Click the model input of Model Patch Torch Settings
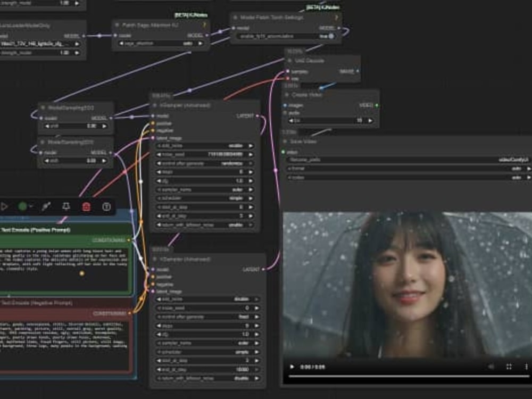Screen dimensions: 532x399 coord(234,28)
